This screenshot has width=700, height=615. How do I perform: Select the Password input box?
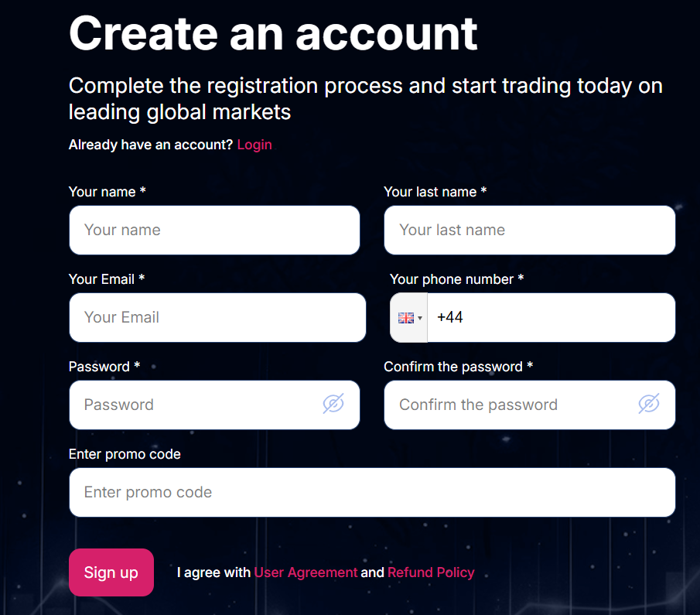214,405
